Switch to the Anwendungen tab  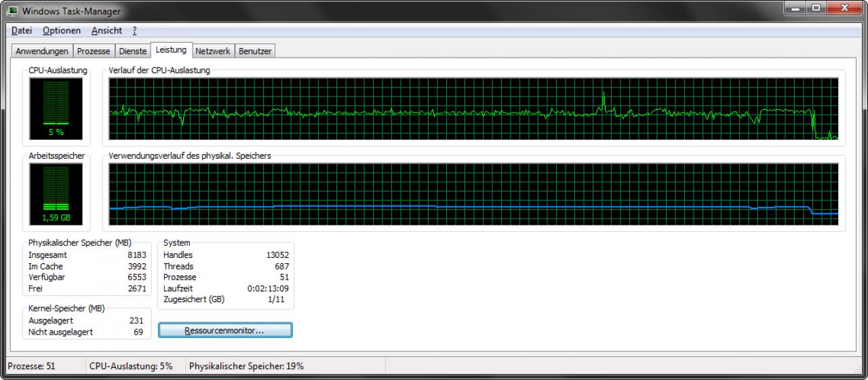42,51
